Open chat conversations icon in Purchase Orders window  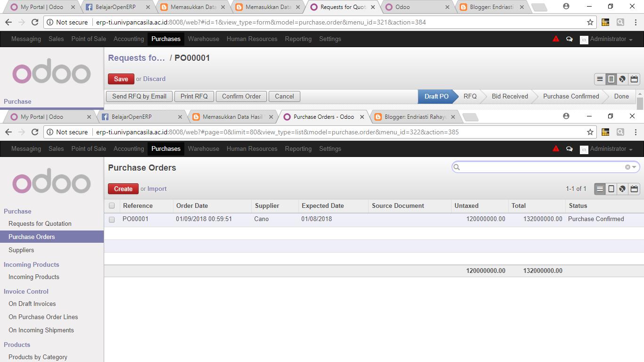pyautogui.click(x=570, y=149)
